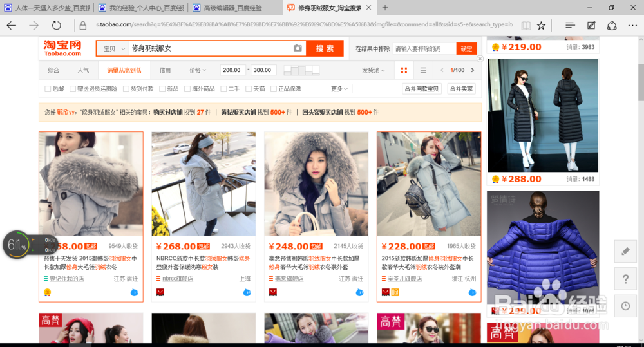Open the black long down coat ¥288.00 thumbnail
This screenshot has height=347, width=644.
click(x=543, y=115)
